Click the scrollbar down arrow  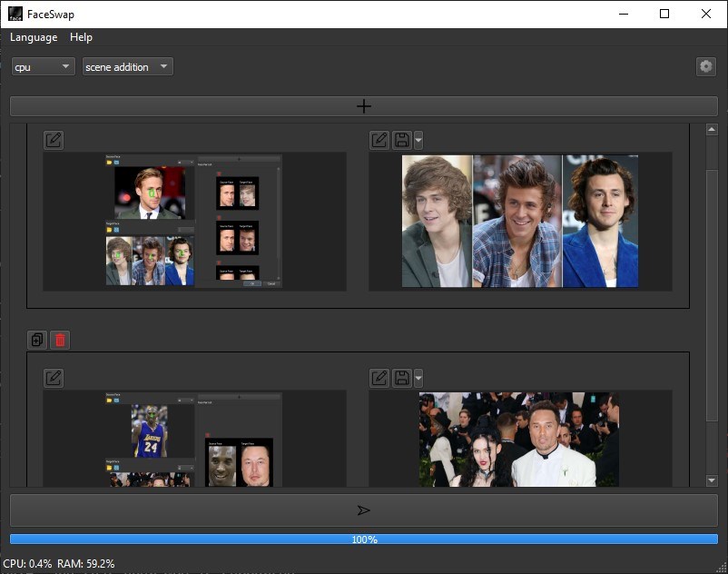pyautogui.click(x=712, y=480)
